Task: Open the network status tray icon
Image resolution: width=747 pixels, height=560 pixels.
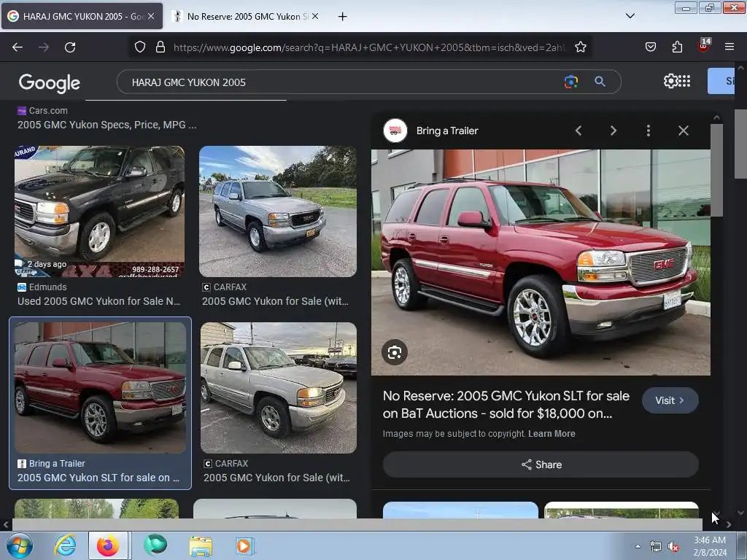Action: [656, 547]
